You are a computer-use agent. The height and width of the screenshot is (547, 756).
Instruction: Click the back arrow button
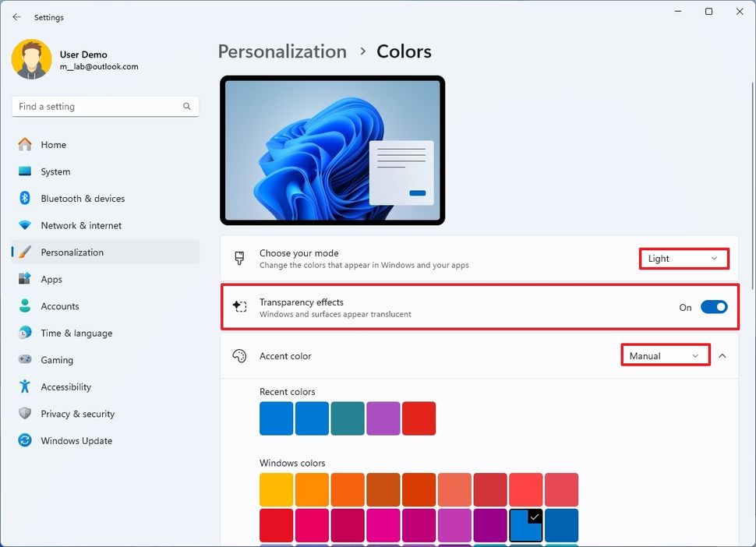pos(16,16)
